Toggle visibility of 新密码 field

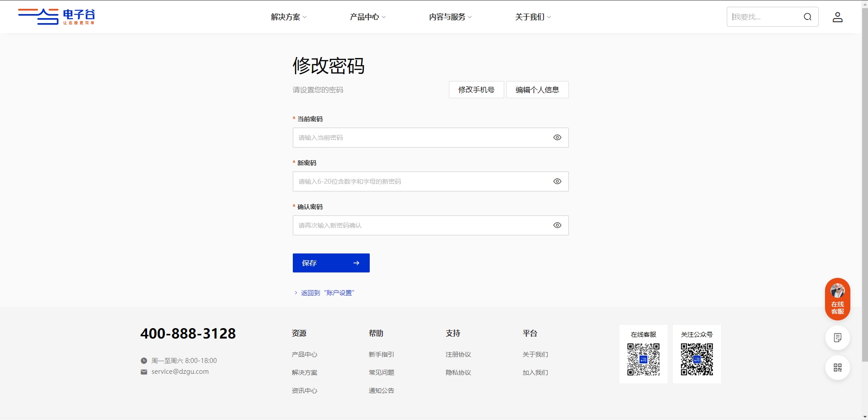tap(557, 181)
